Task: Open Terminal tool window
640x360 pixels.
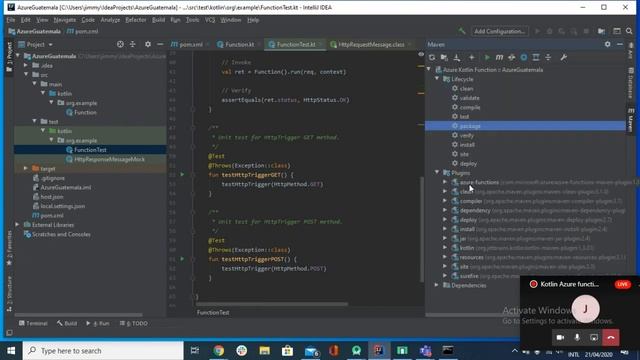Action: (x=33, y=323)
